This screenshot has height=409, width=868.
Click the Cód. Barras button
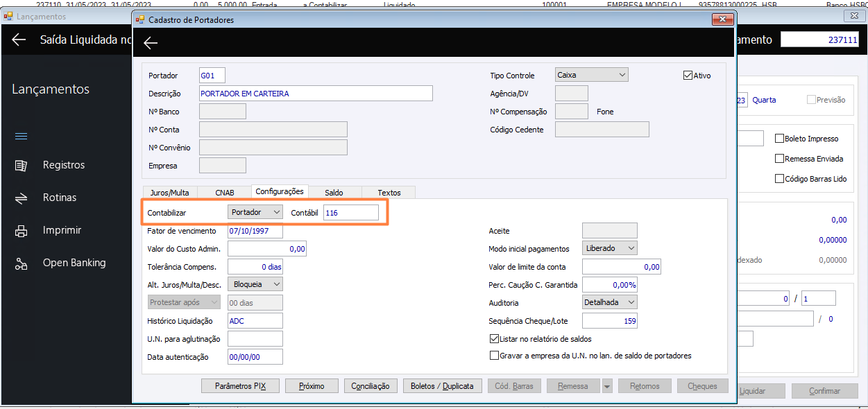(514, 386)
